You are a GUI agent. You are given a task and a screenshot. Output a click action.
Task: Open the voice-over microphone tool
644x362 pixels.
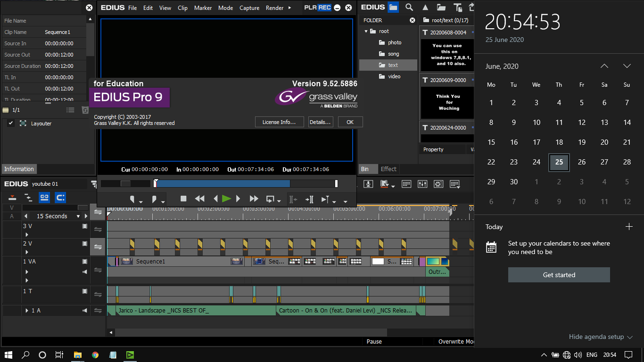pos(369,184)
